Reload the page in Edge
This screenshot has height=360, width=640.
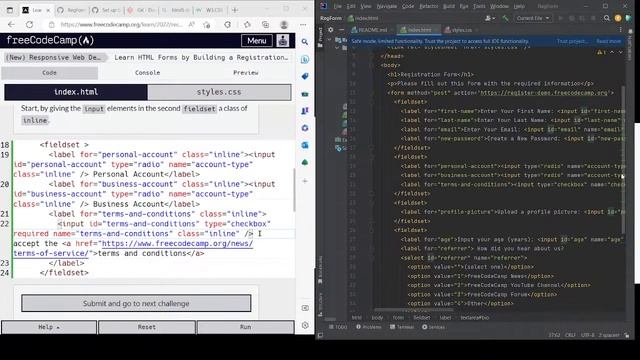[x=29, y=24]
